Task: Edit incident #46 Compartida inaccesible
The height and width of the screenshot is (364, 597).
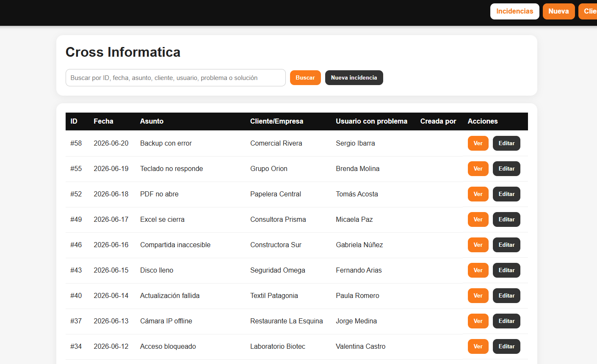Action: coord(506,245)
